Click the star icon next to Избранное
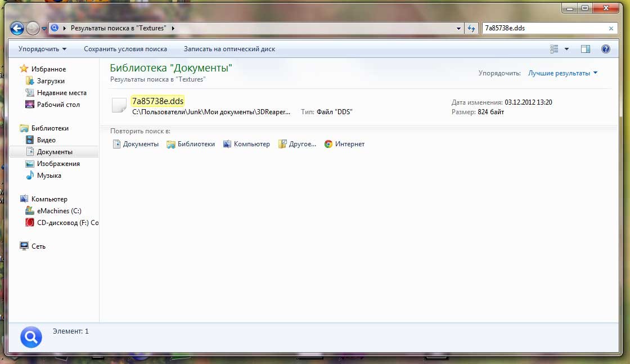Screen dimensions: 630x364 (x=24, y=69)
